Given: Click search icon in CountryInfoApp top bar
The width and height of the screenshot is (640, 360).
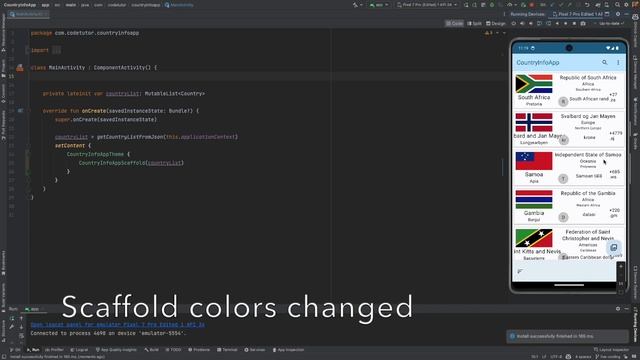Looking at the screenshot, I should [x=604, y=62].
